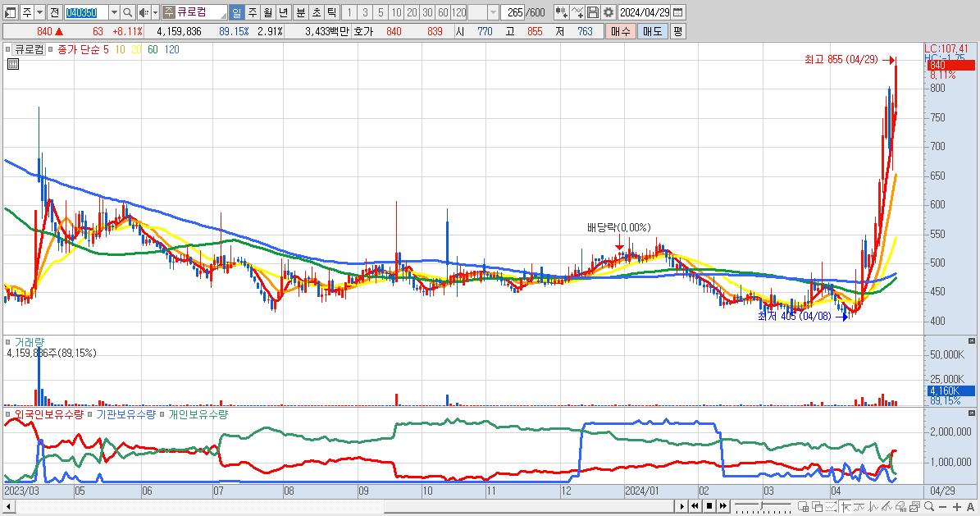The width and height of the screenshot is (980, 516).
Task: Open the window layout icon at top-left
Action: click(10, 12)
